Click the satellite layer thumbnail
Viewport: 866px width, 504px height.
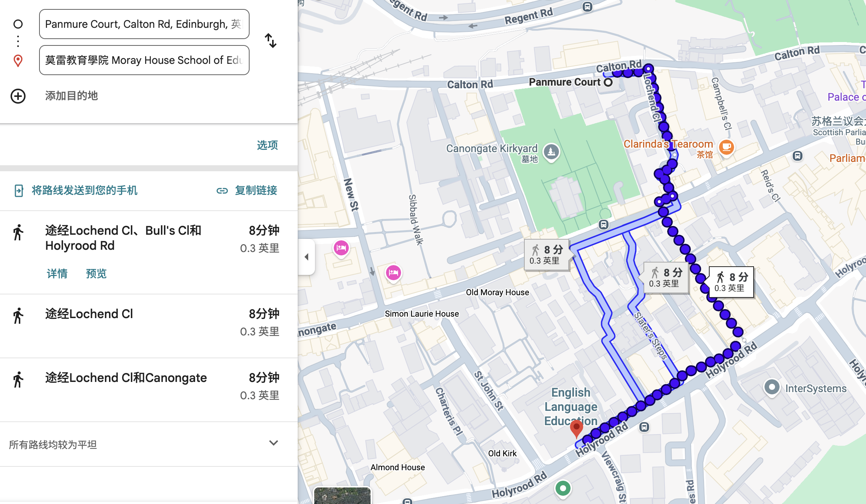tap(342, 495)
